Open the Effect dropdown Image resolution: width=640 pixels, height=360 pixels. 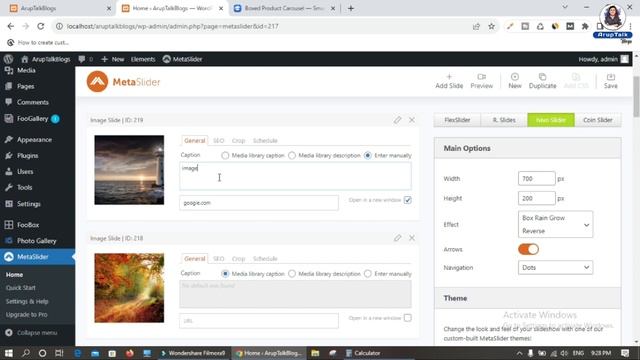(556, 224)
